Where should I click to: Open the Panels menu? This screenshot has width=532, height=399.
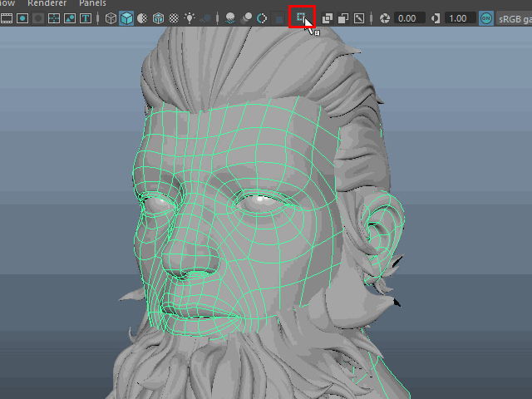92,3
